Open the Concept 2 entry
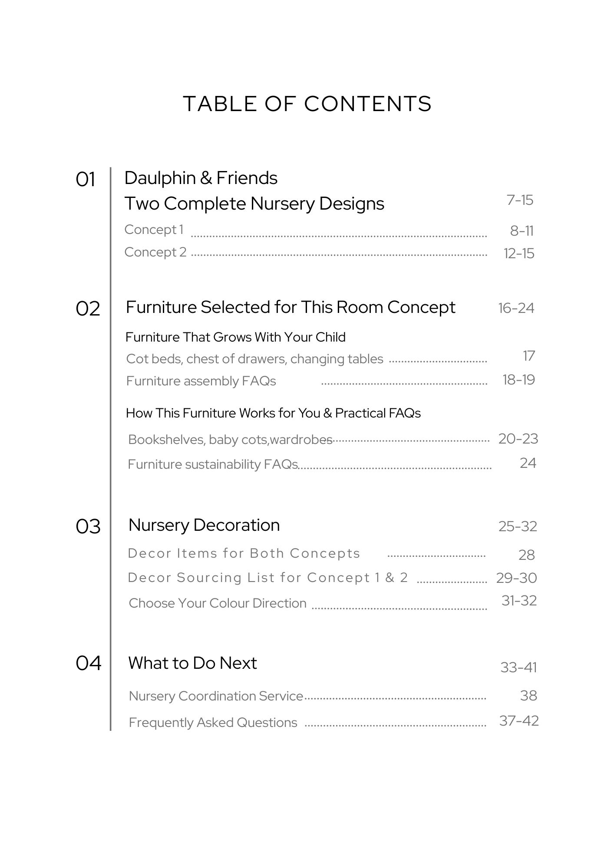The width and height of the screenshot is (614, 868). tap(155, 252)
